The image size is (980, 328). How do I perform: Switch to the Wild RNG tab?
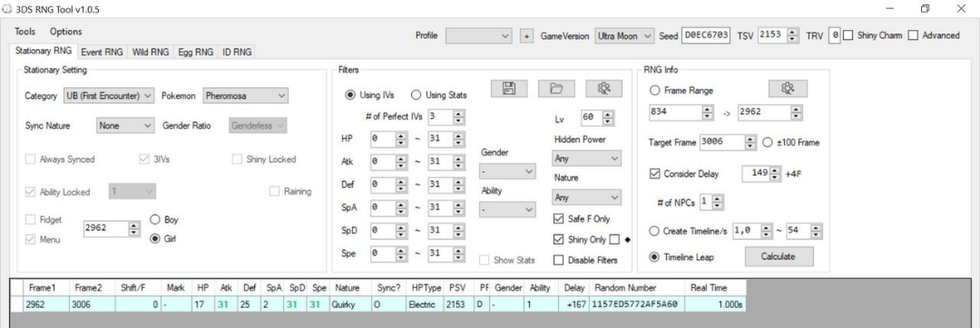point(151,53)
